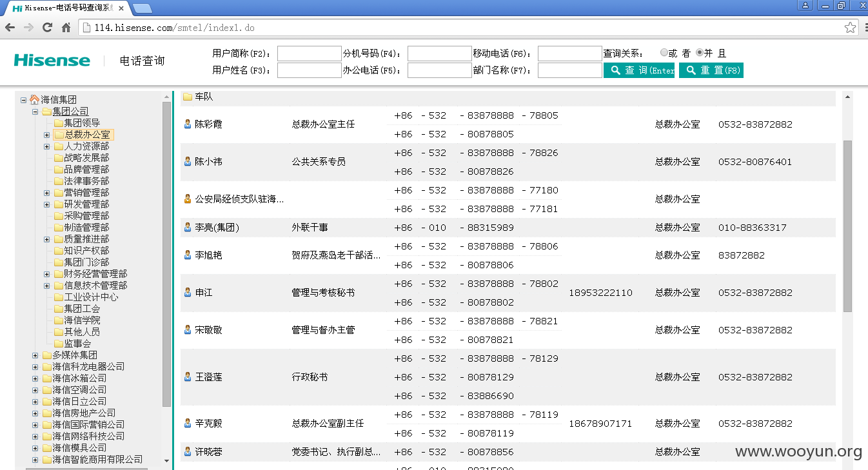Focus the 部门名称(F7) input field

click(x=569, y=70)
